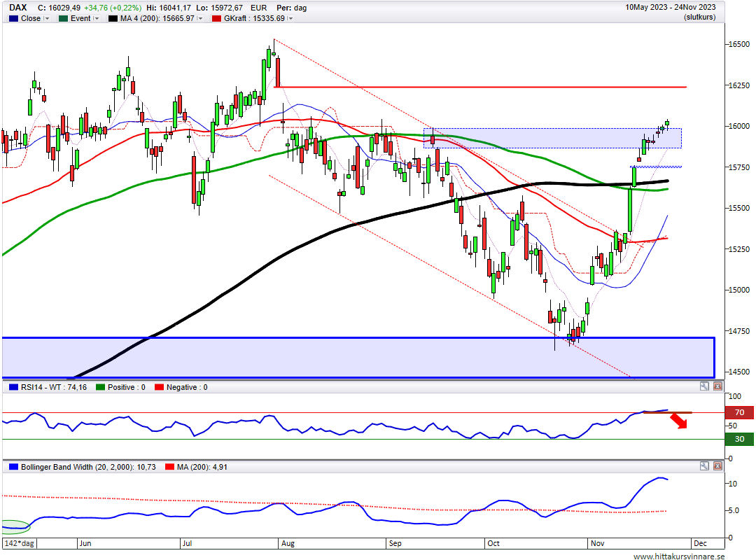Image resolution: width=756 pixels, height=560 pixels.
Task: Click the 'Negative : 0' label
Action: coord(187,387)
